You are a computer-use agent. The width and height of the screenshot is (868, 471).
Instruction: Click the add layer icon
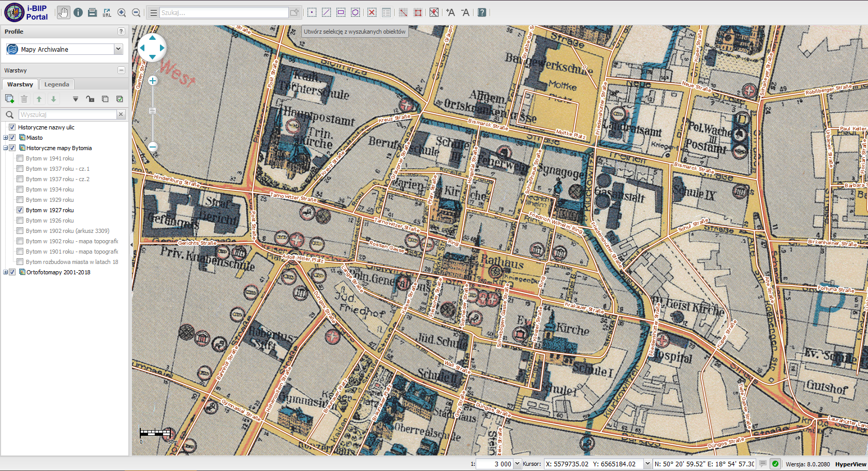click(x=9, y=99)
